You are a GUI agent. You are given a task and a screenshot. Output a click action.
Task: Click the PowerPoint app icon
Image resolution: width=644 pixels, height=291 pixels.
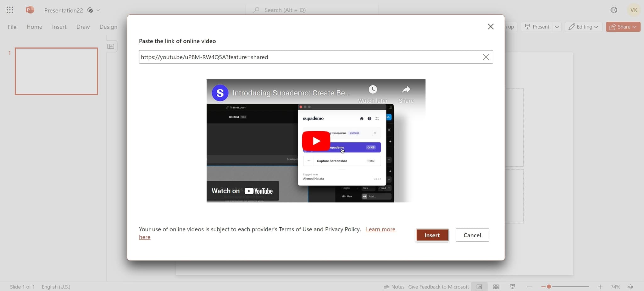pos(30,10)
